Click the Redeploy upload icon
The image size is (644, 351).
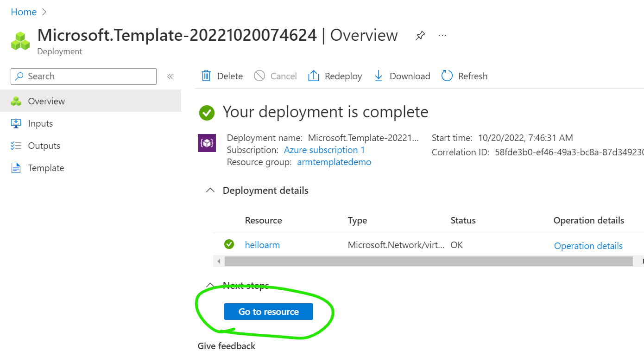[314, 76]
